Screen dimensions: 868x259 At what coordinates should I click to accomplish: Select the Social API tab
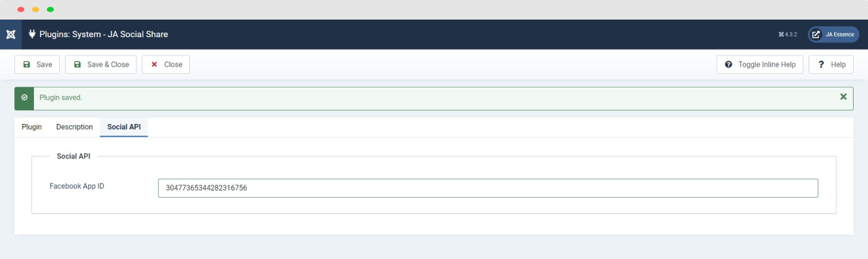(x=124, y=127)
